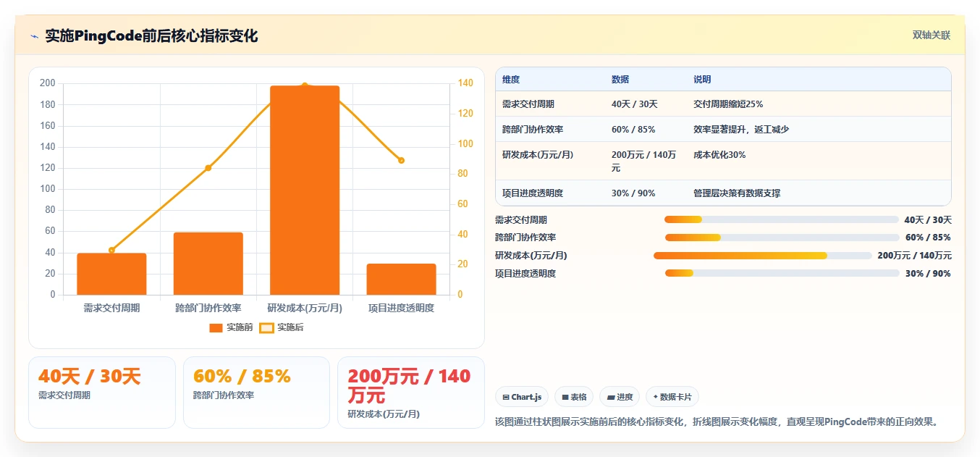Toggle the 实施后 legend item

pos(282,327)
